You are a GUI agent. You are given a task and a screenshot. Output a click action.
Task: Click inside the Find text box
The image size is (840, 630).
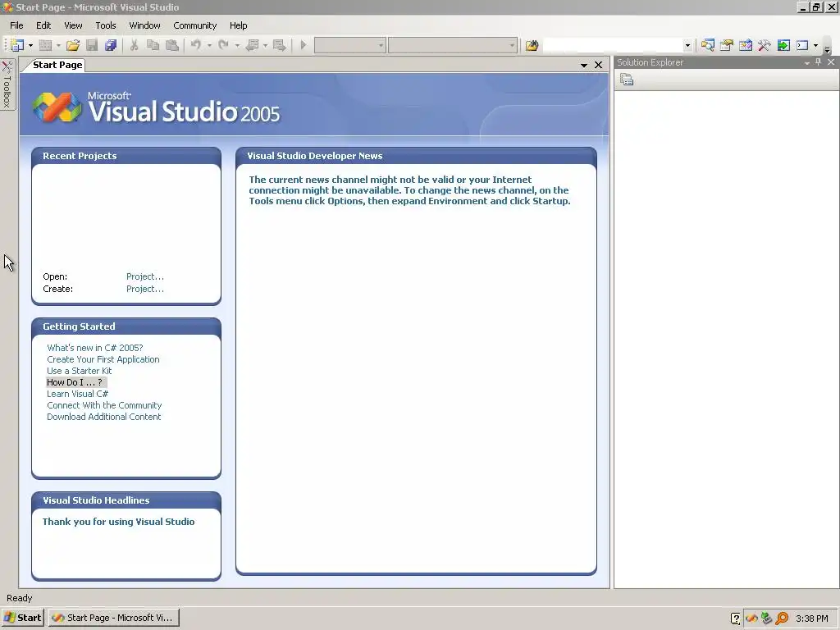pyautogui.click(x=613, y=46)
